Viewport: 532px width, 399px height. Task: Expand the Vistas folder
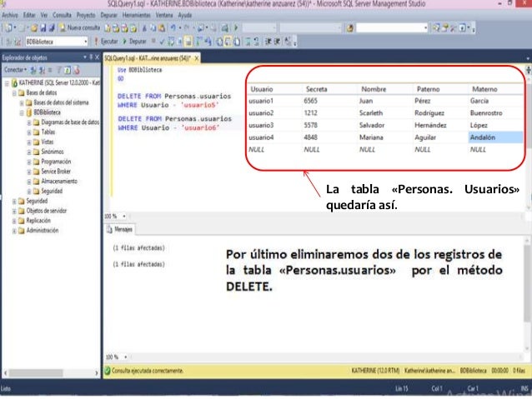pyautogui.click(x=29, y=142)
